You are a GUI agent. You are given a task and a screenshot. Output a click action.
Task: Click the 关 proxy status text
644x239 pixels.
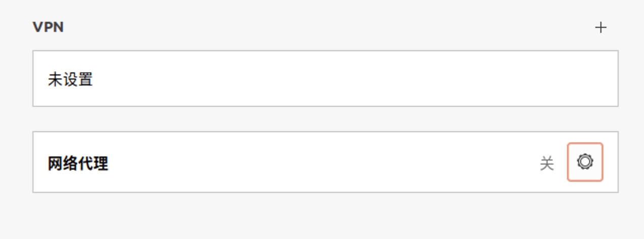click(x=547, y=164)
